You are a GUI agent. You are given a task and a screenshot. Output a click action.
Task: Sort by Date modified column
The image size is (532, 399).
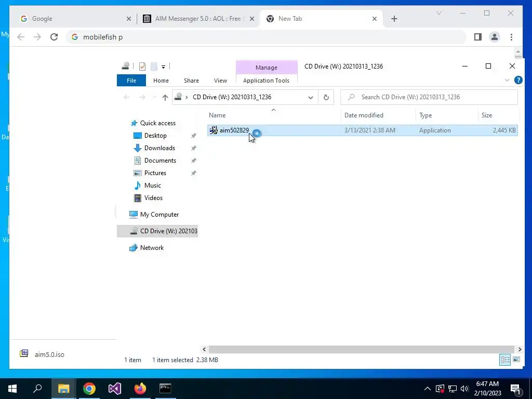pyautogui.click(x=378, y=115)
